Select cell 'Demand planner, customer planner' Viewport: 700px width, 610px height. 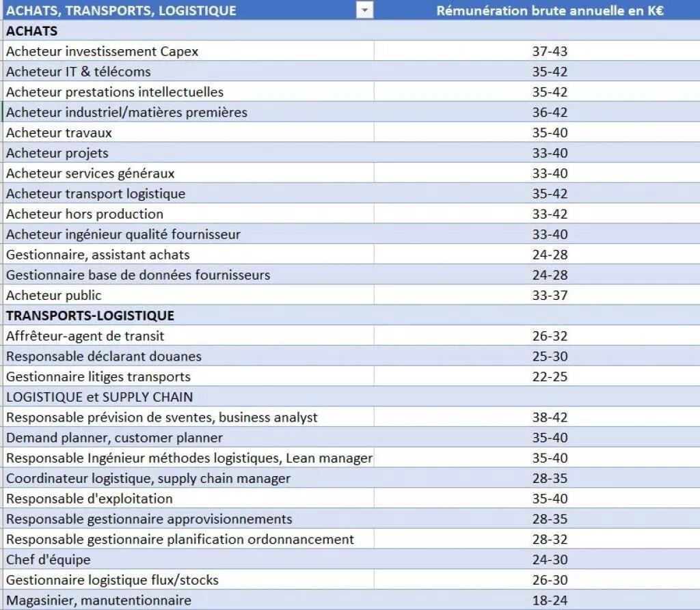click(x=189, y=437)
